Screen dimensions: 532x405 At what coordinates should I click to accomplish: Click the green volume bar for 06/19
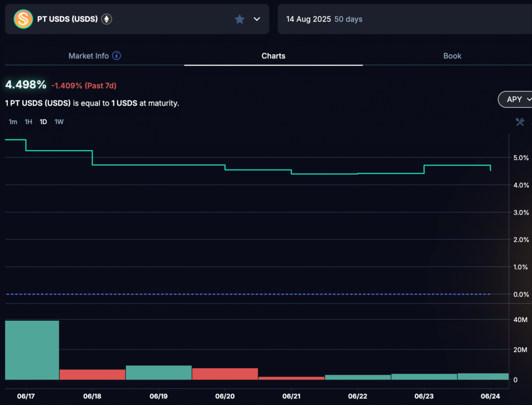tap(159, 372)
